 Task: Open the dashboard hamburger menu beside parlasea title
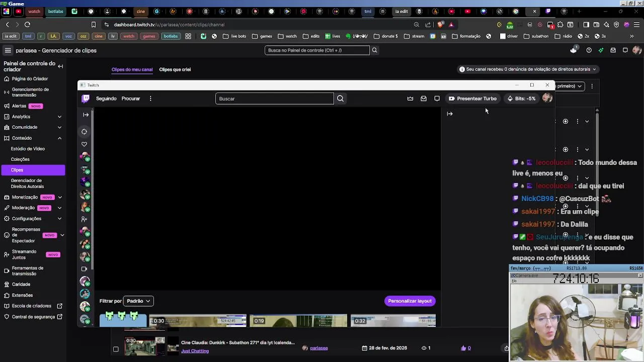pyautogui.click(x=8, y=50)
